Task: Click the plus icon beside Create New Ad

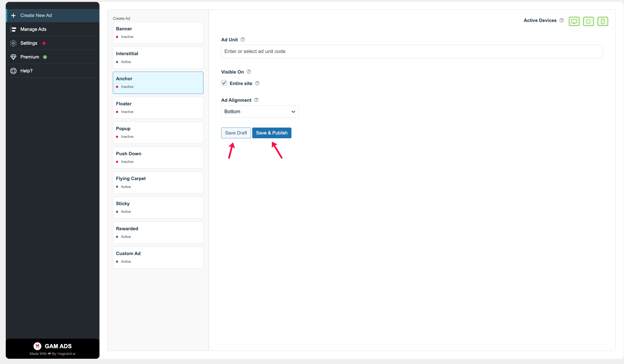Action: point(13,15)
